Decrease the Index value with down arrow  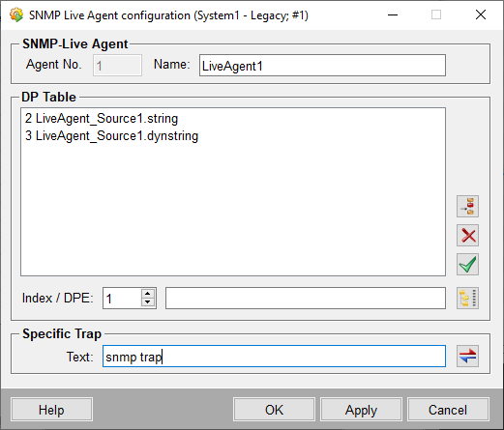(x=147, y=302)
